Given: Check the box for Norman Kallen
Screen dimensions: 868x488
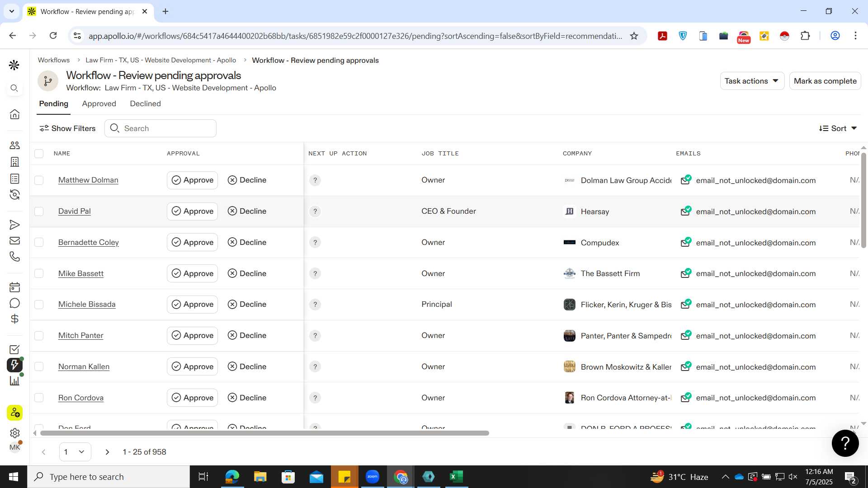Looking at the screenshot, I should (x=39, y=366).
